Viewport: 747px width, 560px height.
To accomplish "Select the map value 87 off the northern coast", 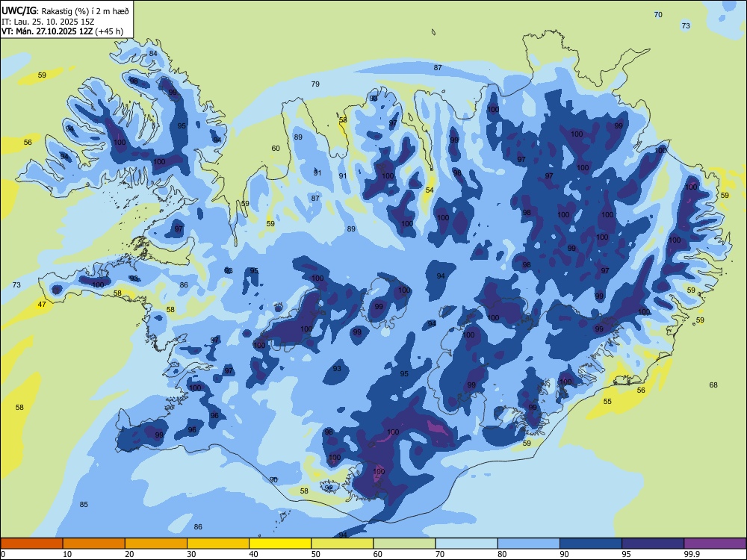I will (x=438, y=68).
